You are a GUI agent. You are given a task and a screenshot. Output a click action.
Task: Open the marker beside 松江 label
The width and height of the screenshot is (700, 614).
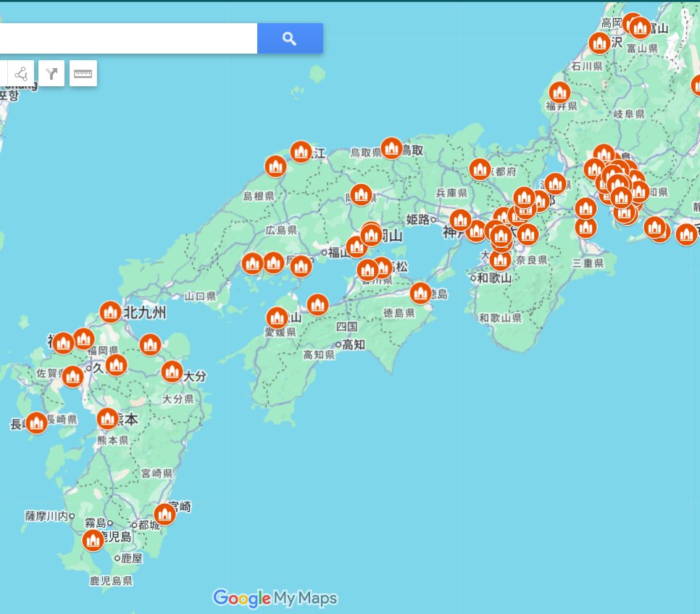coord(301,152)
